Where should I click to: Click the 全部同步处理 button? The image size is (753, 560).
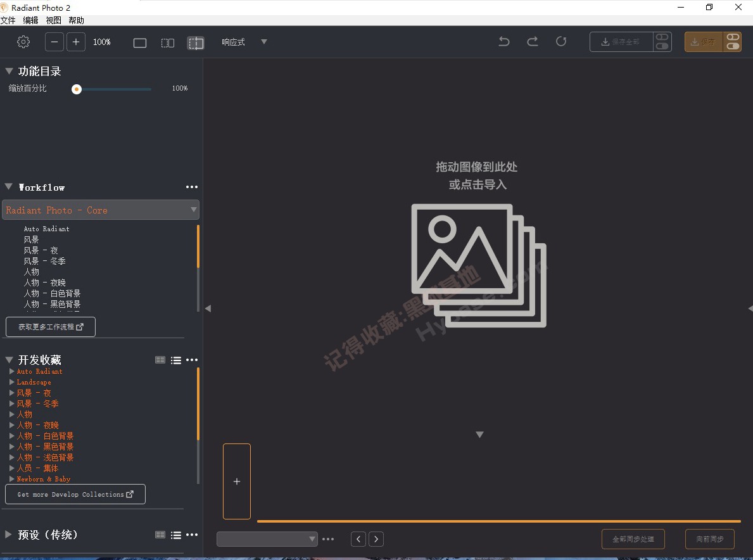633,539
